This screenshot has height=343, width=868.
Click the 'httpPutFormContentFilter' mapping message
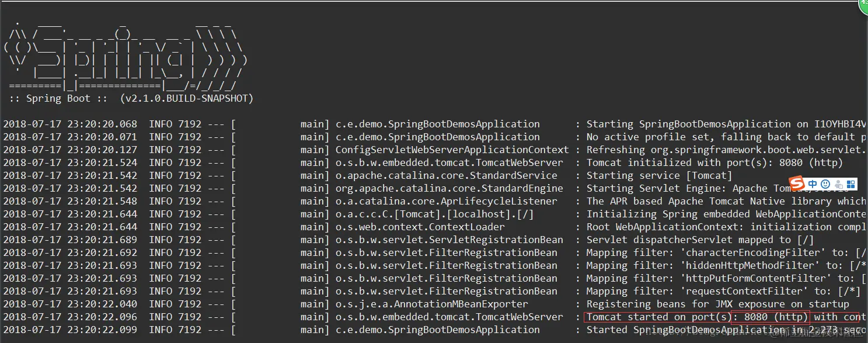726,278
